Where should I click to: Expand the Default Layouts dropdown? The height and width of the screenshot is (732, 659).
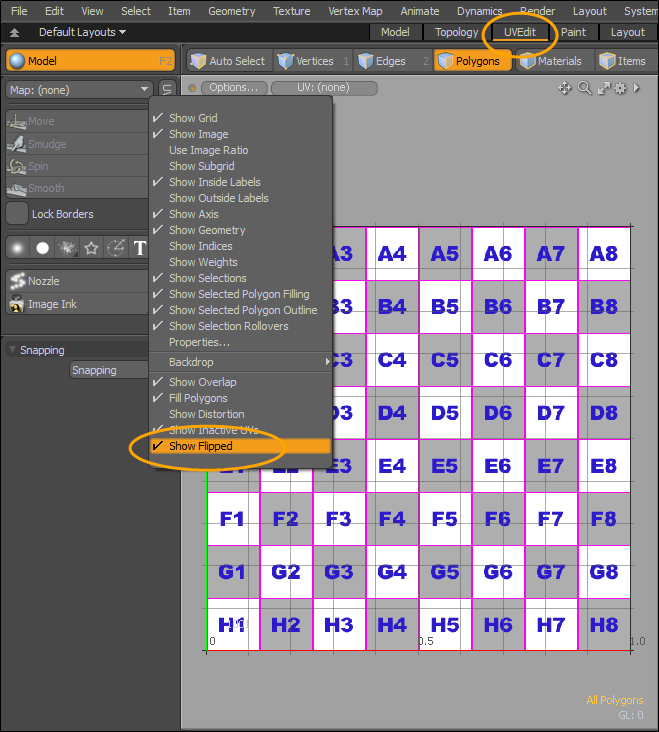point(82,32)
